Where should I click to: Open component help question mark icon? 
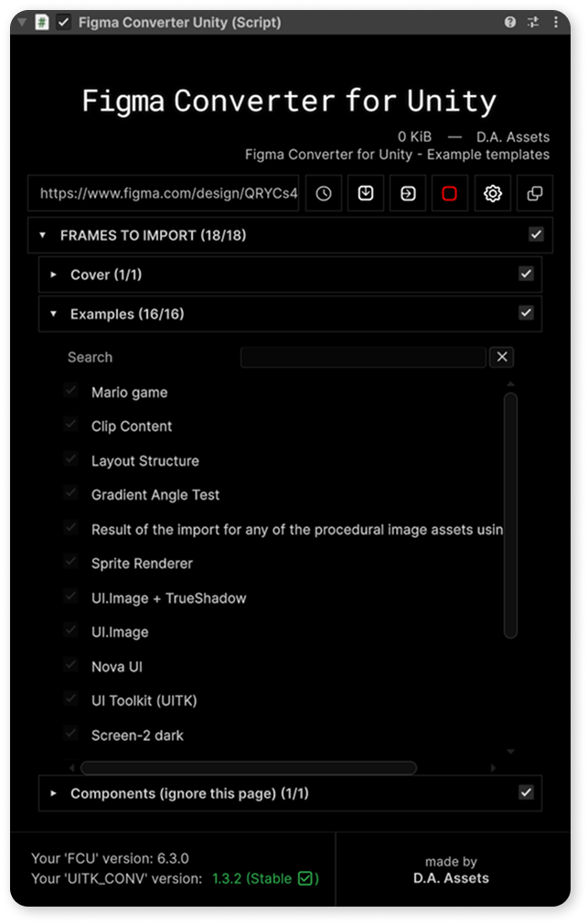tap(510, 22)
